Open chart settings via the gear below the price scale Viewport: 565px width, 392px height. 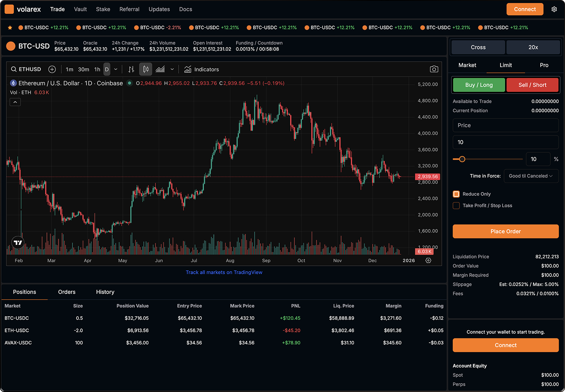(428, 260)
